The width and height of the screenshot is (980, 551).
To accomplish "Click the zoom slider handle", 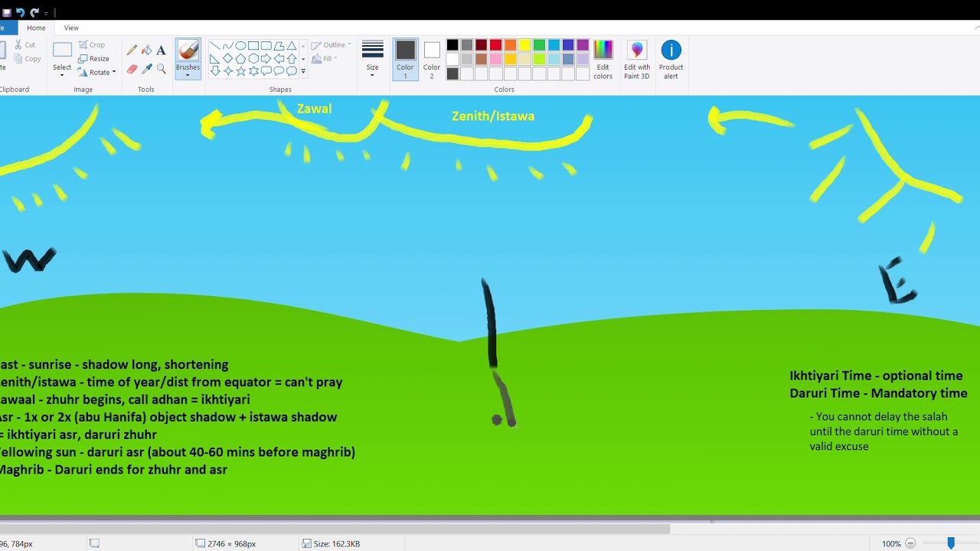I will coord(951,543).
